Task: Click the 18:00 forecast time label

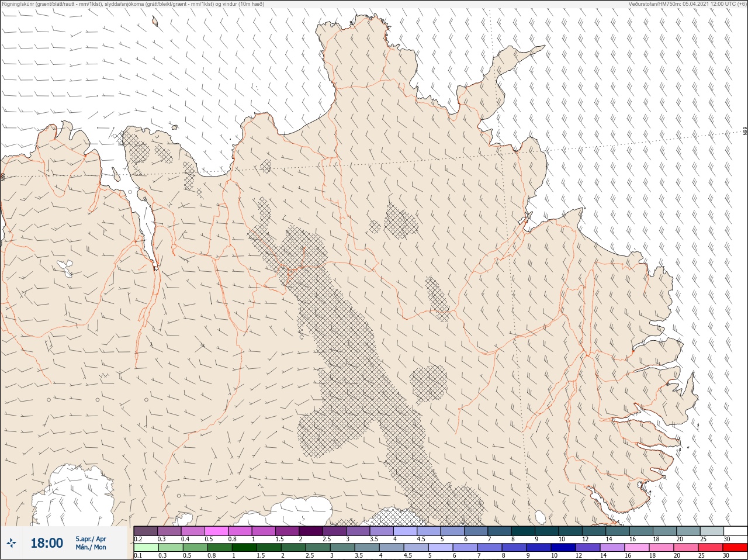Action: [47, 543]
